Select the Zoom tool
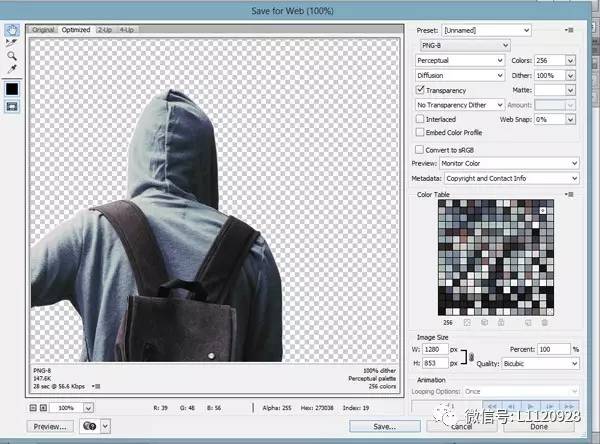This screenshot has height=444, width=600. click(x=11, y=56)
